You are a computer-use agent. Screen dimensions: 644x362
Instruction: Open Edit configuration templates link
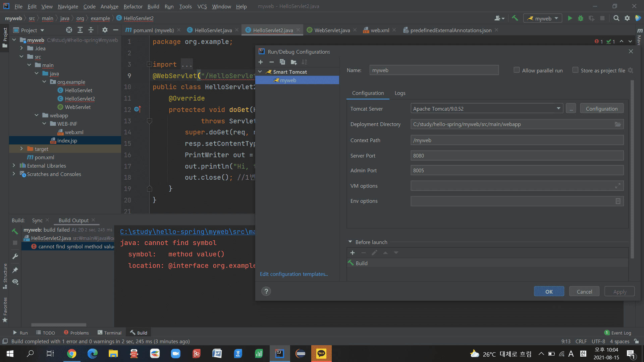[x=294, y=274]
